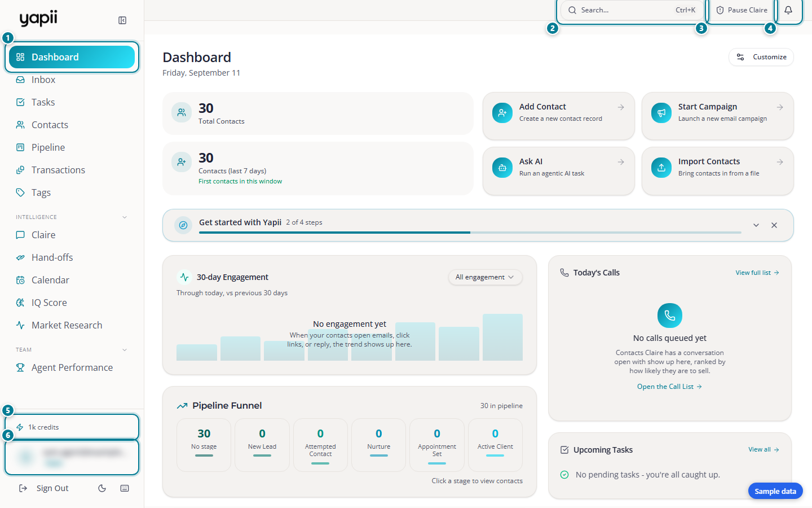812x508 pixels.
Task: Click "Through today, vs previous 30 days"
Action: pyautogui.click(x=232, y=293)
